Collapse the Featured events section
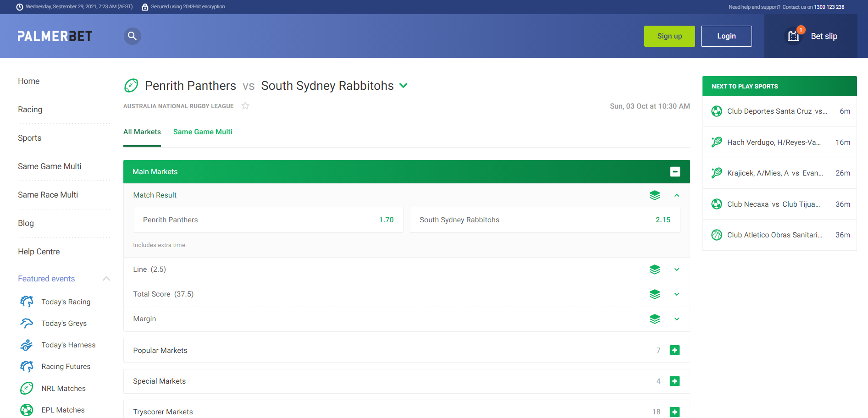The width and height of the screenshot is (868, 418). pyautogui.click(x=106, y=279)
